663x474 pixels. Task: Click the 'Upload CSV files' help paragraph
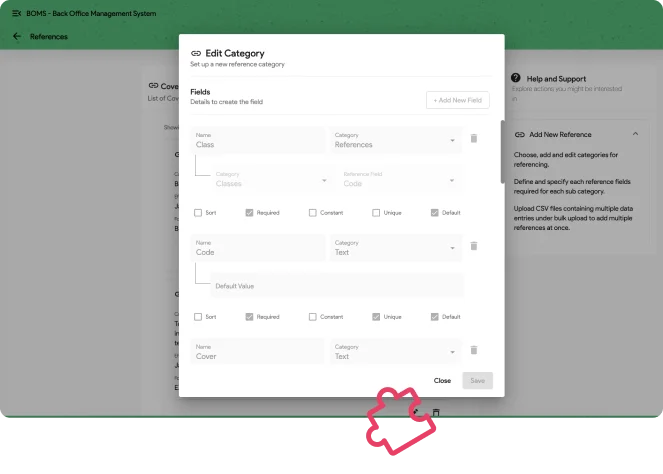573,218
